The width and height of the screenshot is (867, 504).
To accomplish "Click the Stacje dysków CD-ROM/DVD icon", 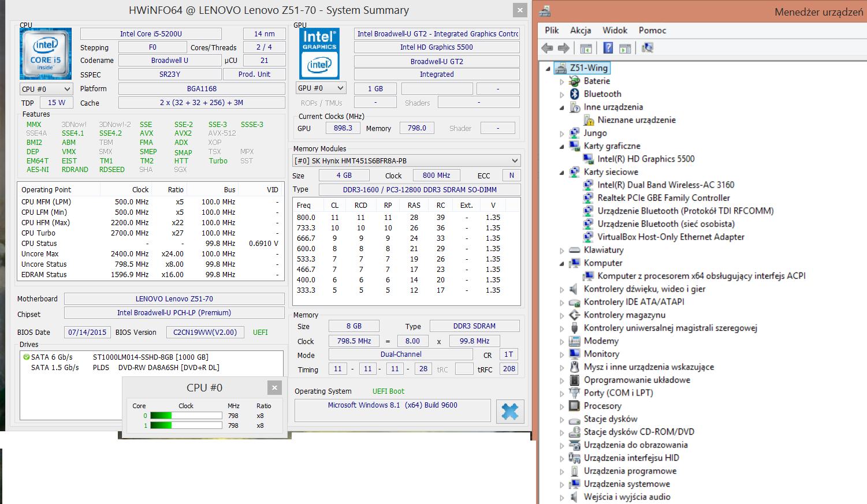I will tap(575, 432).
